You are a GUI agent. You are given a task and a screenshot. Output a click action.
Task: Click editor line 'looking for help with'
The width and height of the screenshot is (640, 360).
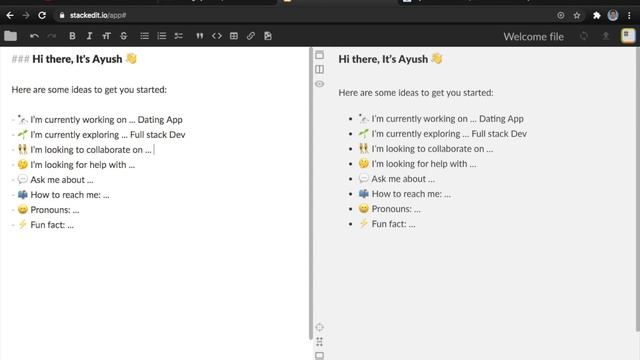(x=82, y=165)
